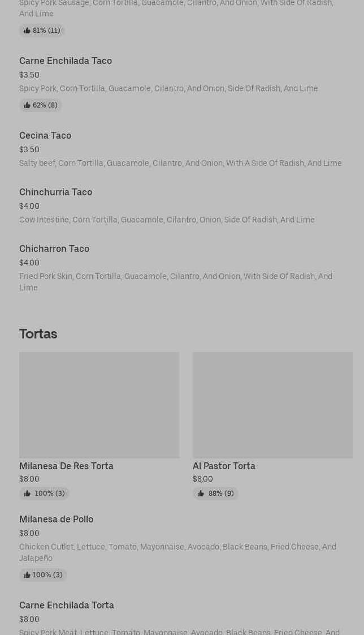The height and width of the screenshot is (635, 364).
Task: Open the Chinchurria Taco item
Action: pyautogui.click(x=55, y=192)
